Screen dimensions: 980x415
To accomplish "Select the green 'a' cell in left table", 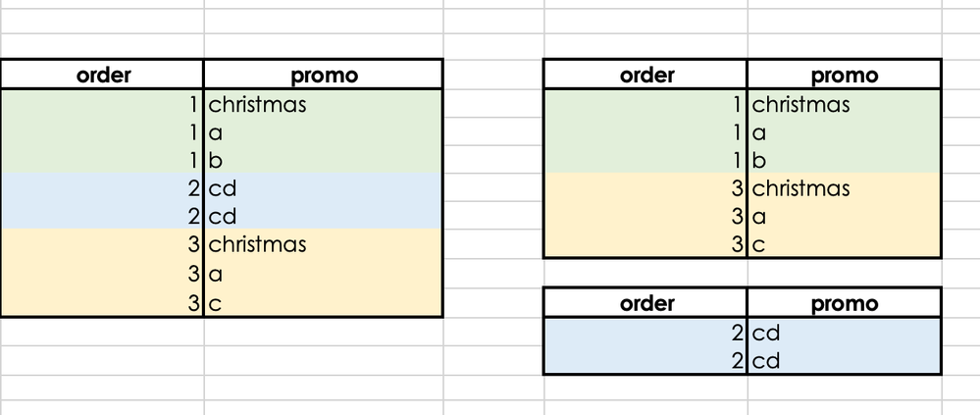I will (323, 131).
